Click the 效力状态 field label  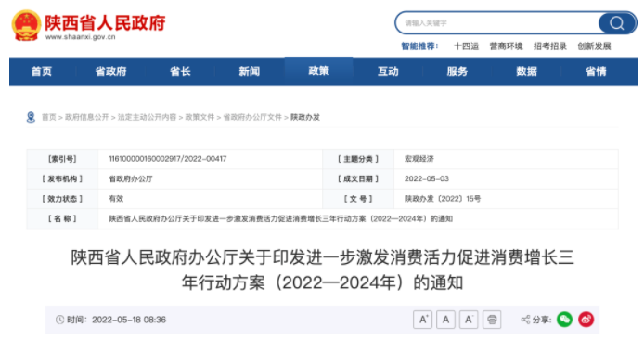(x=62, y=199)
